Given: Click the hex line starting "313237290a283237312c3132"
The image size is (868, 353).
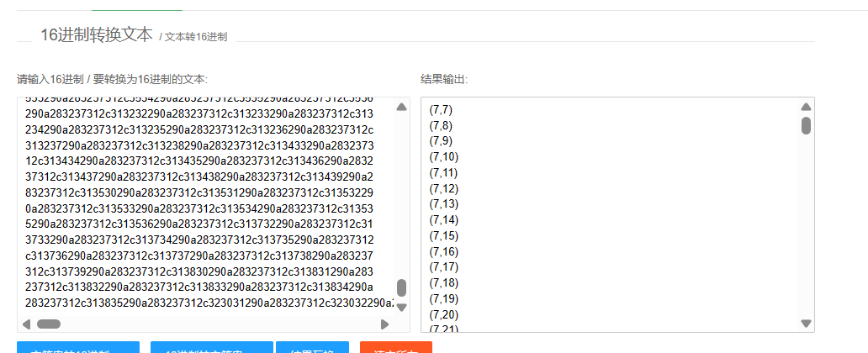Looking at the screenshot, I should pos(199,145).
